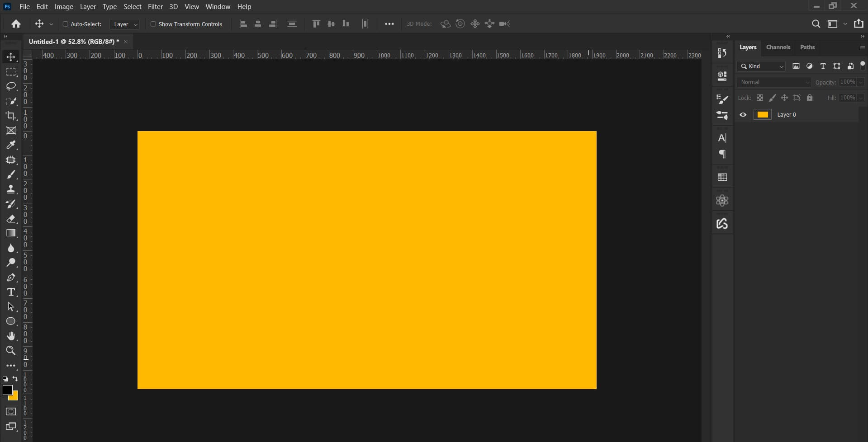Toggle lock position
Image resolution: width=868 pixels, height=442 pixels.
coord(784,98)
